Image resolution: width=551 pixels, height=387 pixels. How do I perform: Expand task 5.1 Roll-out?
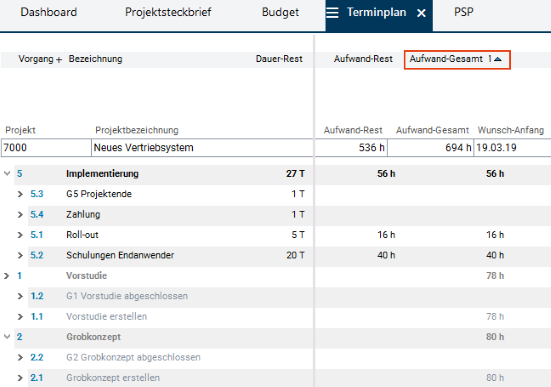[x=20, y=235]
